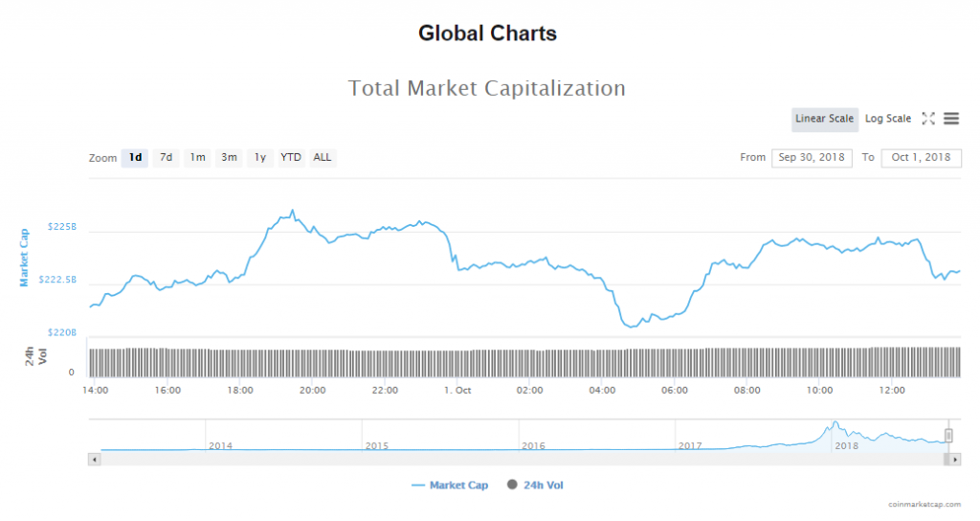Set zoom to 1m
This screenshot has width=980, height=521.
click(197, 157)
